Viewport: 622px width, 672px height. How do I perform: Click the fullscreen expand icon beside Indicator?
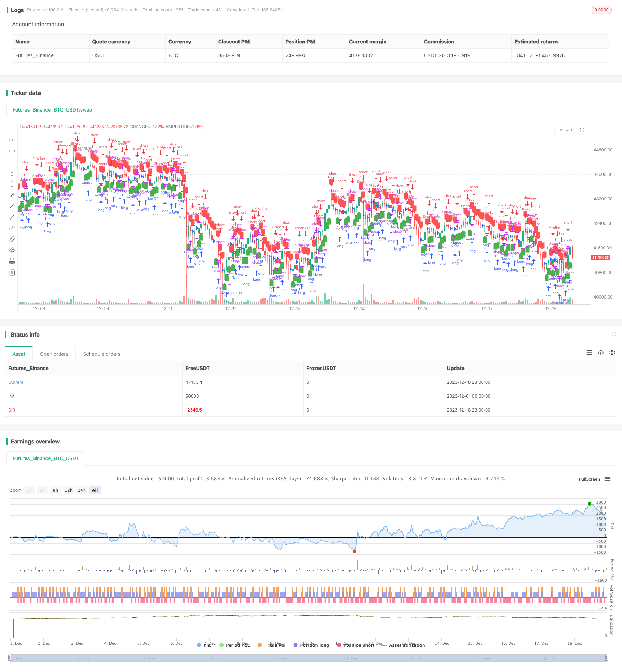click(582, 130)
